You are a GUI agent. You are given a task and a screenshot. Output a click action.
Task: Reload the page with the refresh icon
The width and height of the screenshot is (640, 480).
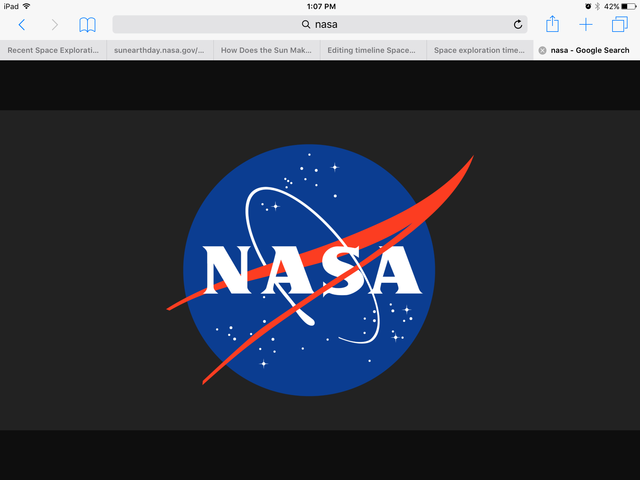coord(518,24)
